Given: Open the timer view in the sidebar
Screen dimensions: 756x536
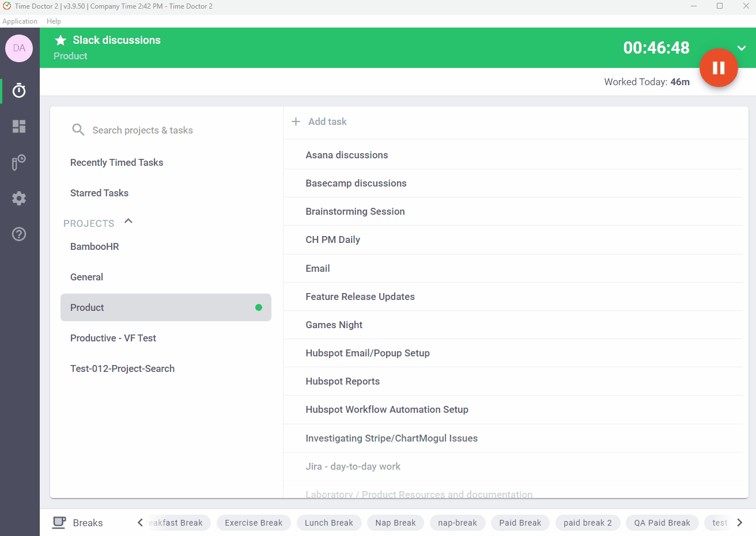Looking at the screenshot, I should (x=19, y=90).
